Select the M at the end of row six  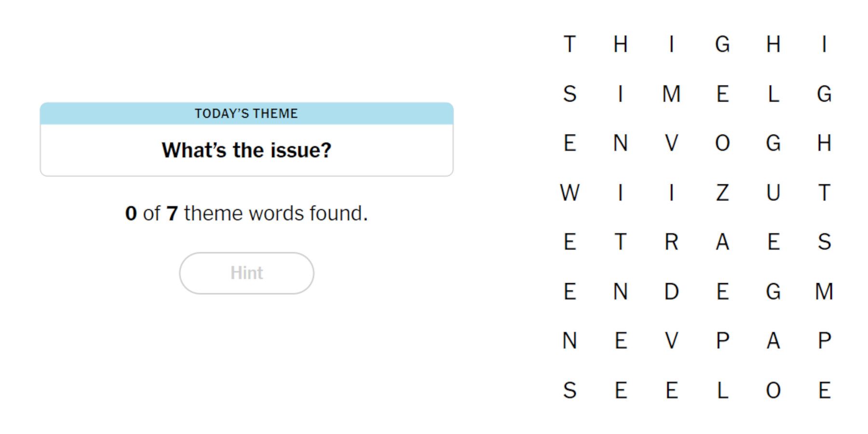825,292
